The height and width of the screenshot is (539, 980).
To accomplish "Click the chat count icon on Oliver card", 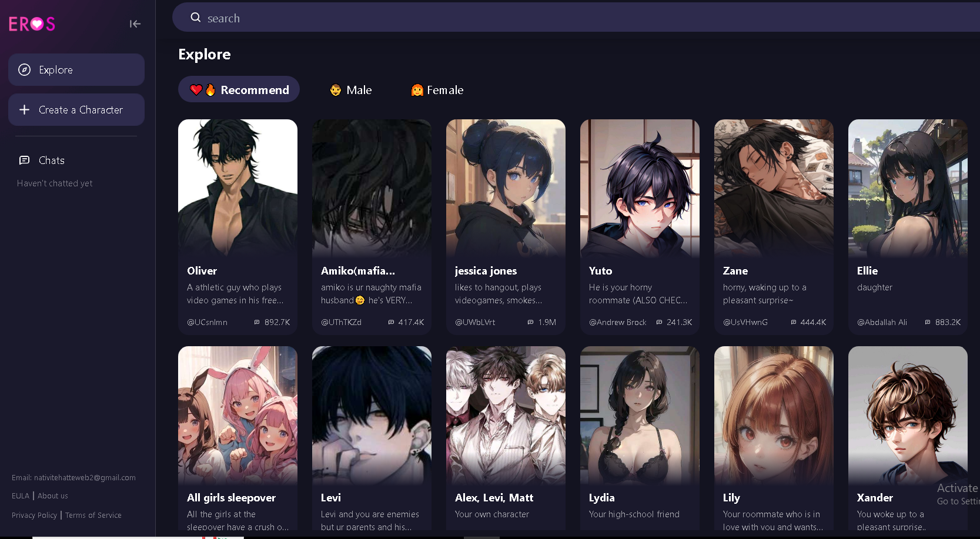I will click(x=257, y=322).
